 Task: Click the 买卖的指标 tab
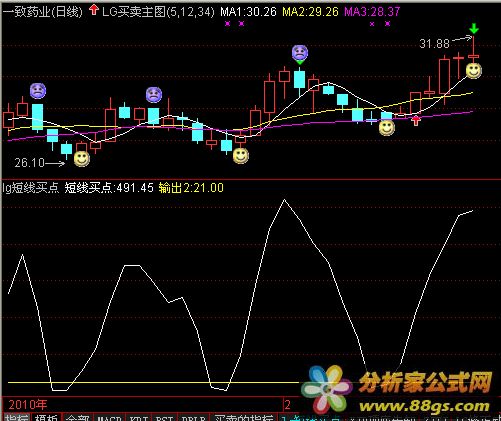pos(244,418)
